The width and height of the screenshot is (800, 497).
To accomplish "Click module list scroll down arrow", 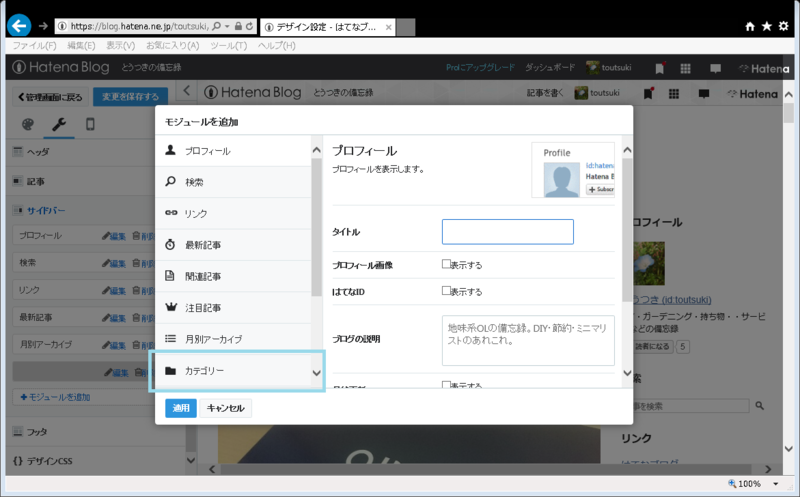I will click(x=316, y=374).
